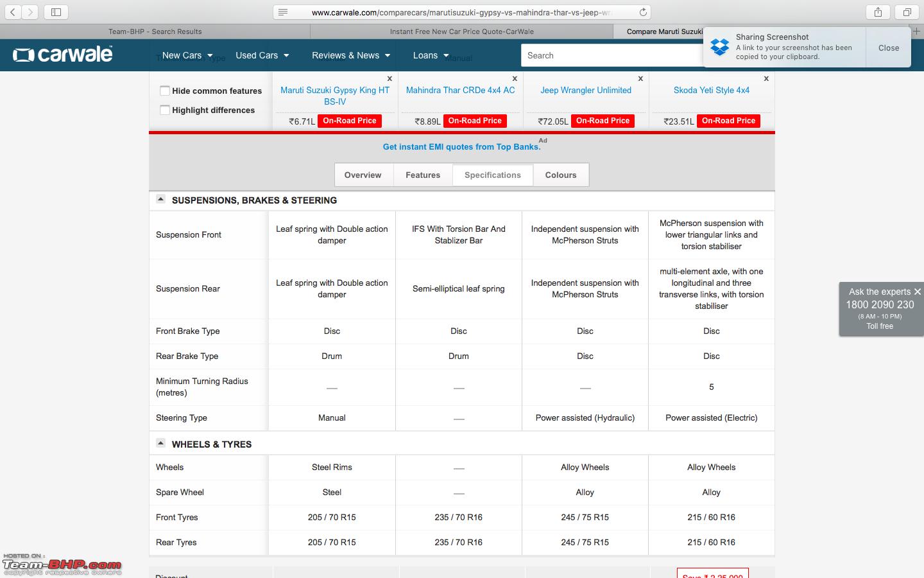924x578 pixels.
Task: Click Get instant EMI quotes link
Action: point(461,146)
